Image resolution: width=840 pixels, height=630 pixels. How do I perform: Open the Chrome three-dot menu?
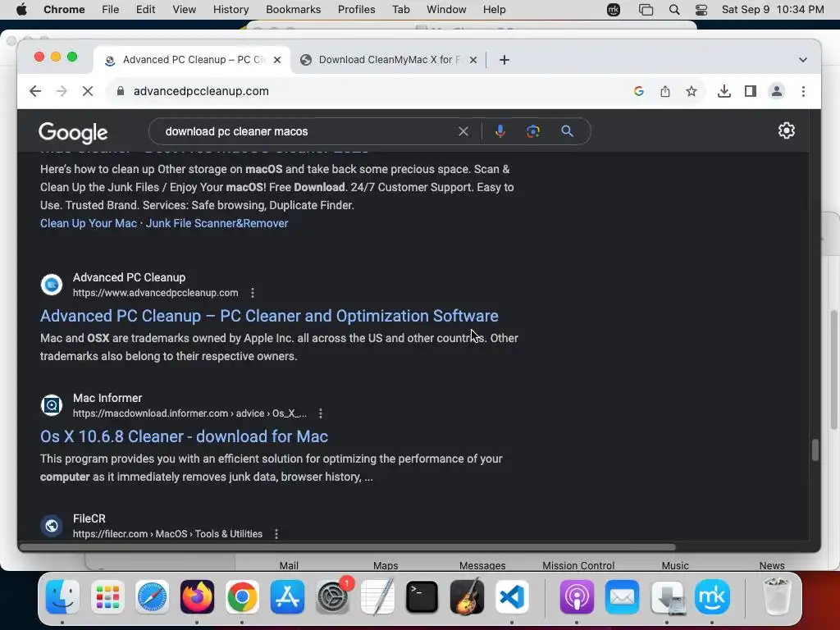point(803,91)
